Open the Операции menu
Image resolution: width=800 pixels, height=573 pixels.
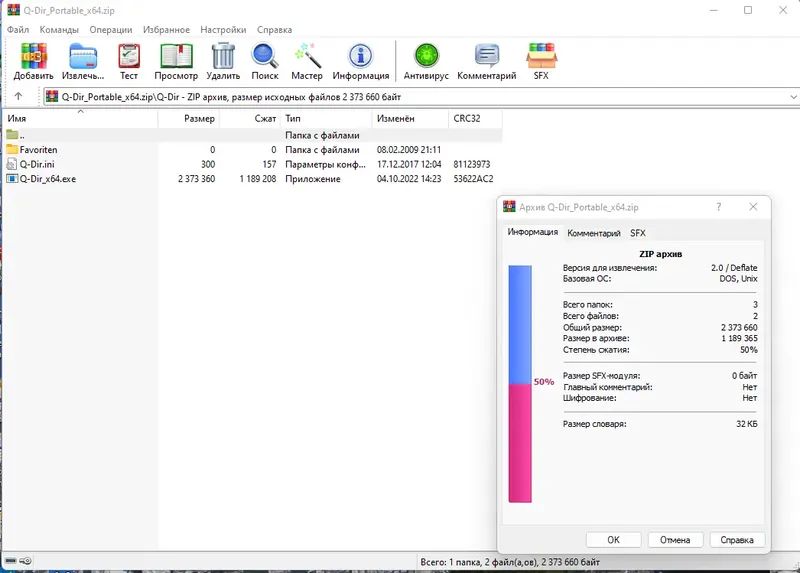coord(111,30)
